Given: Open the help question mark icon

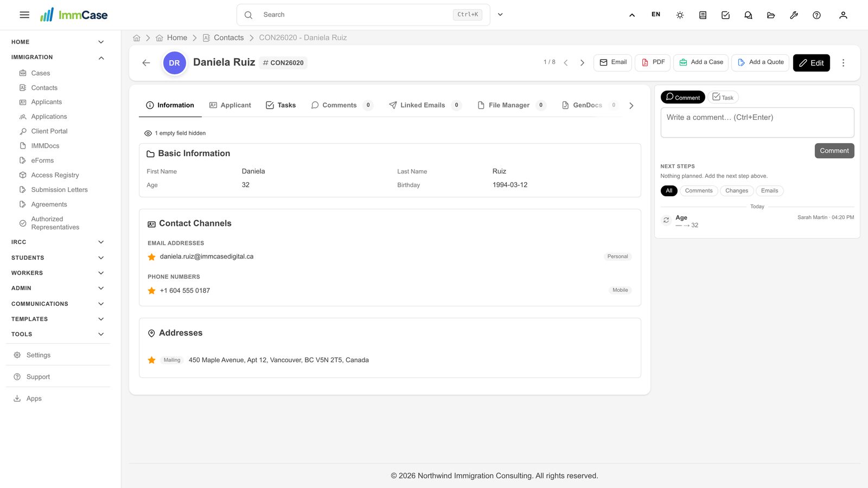Looking at the screenshot, I should tap(816, 15).
